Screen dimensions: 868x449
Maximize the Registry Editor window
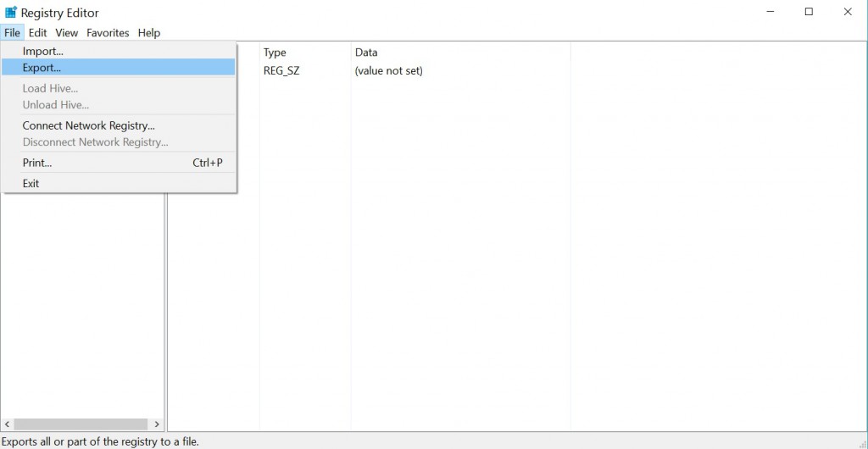(809, 12)
